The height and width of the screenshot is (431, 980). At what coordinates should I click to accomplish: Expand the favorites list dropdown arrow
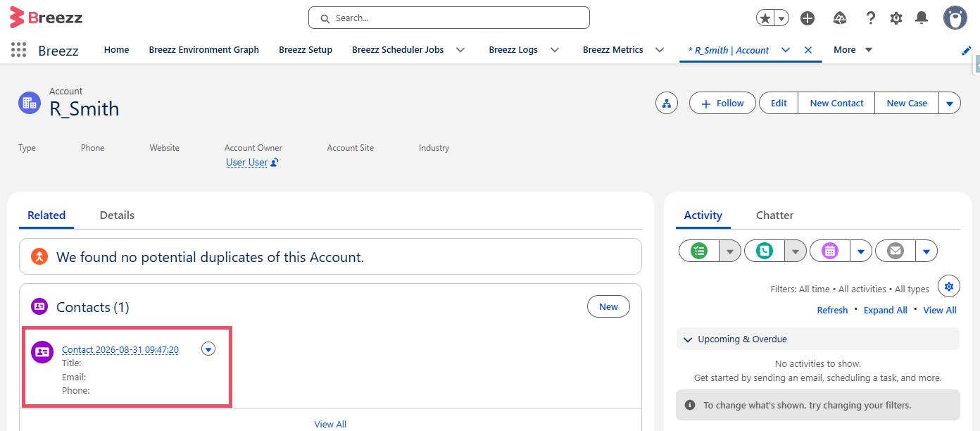pyautogui.click(x=781, y=18)
